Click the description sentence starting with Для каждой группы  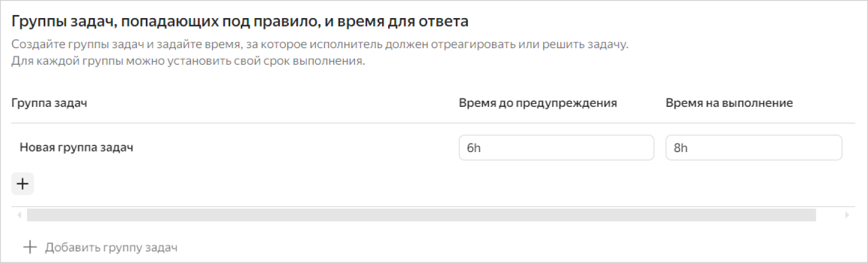point(188,61)
